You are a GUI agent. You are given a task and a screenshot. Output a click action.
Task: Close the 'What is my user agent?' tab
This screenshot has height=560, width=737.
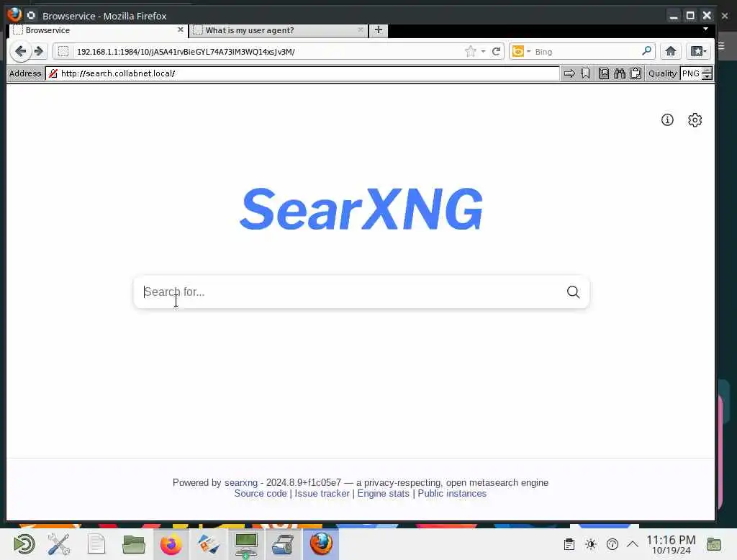360,30
